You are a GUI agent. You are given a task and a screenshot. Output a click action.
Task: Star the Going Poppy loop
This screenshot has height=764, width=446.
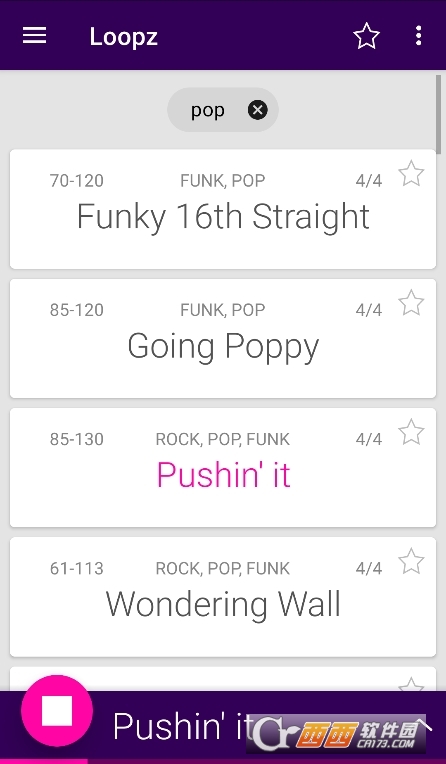pos(411,303)
